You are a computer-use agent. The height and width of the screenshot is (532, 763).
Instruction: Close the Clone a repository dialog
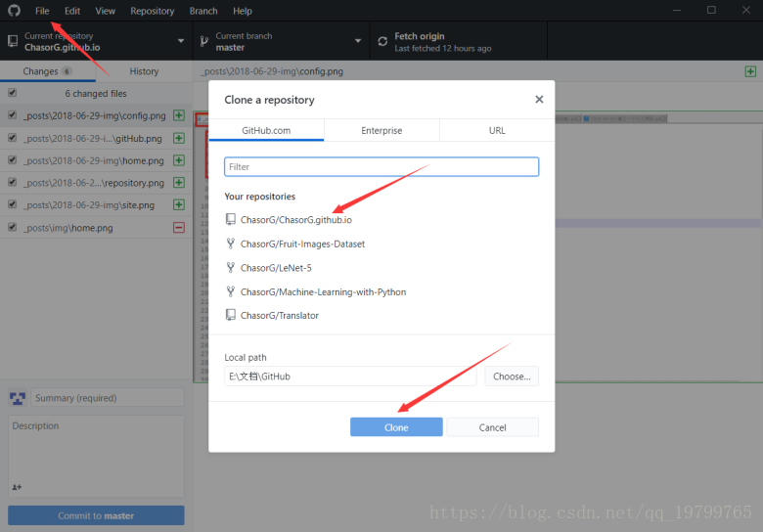coord(539,99)
